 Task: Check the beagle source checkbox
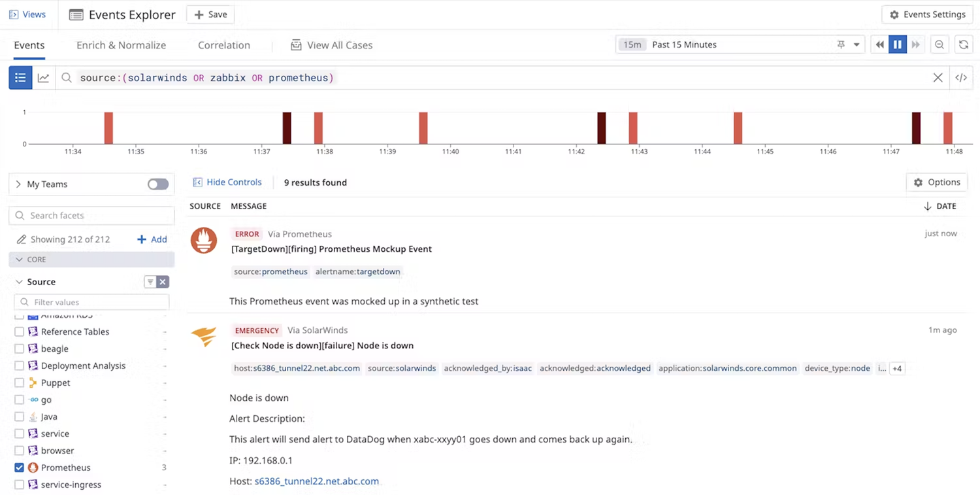pyautogui.click(x=19, y=349)
